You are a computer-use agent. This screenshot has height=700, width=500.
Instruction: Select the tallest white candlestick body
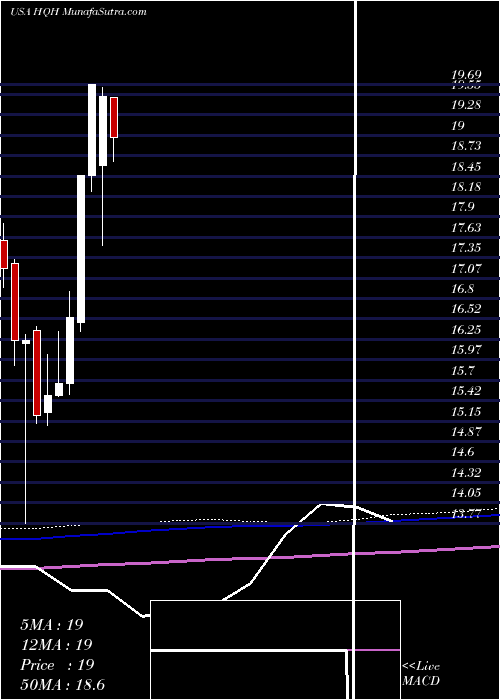coord(81,249)
